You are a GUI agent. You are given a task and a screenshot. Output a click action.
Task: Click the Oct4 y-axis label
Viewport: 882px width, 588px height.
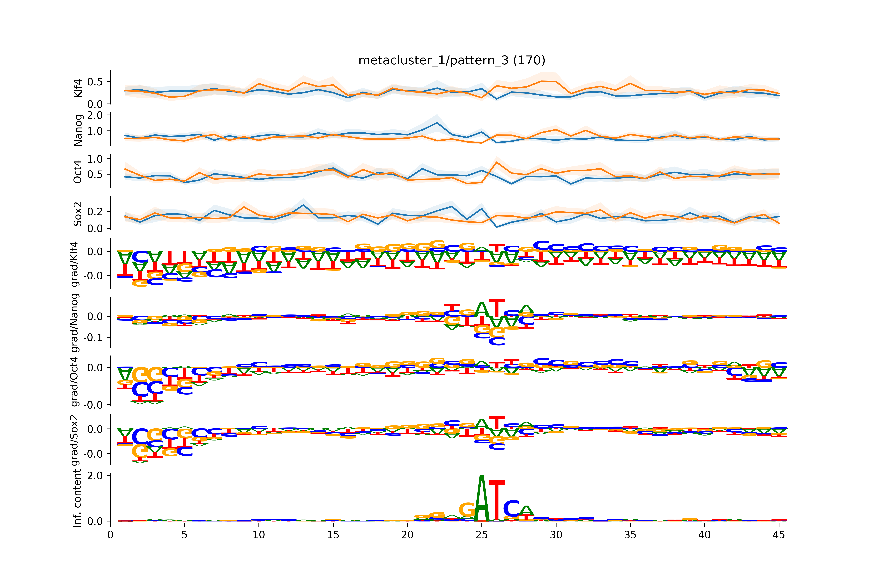click(78, 172)
